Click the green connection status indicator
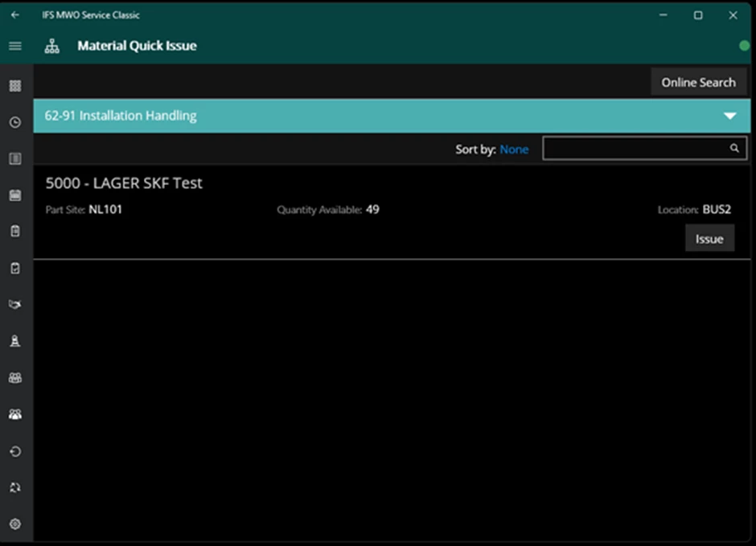The width and height of the screenshot is (756, 546). (x=744, y=46)
